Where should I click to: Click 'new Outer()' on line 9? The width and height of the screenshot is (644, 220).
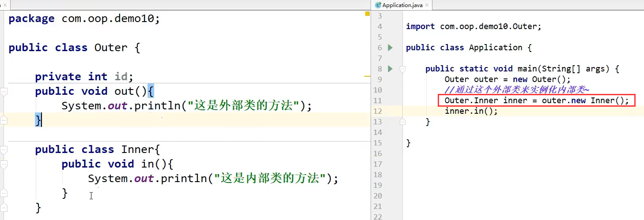pyautogui.click(x=539, y=79)
